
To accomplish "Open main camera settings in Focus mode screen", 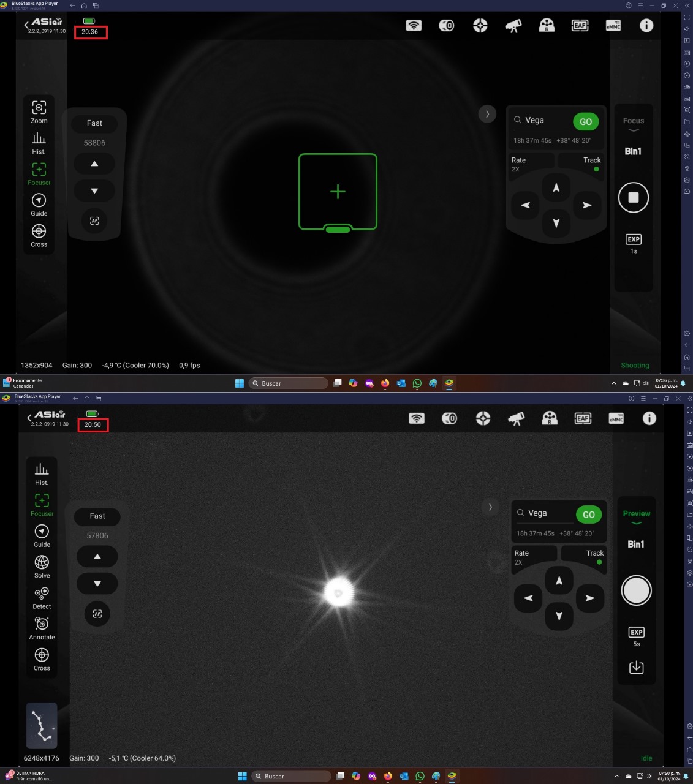I will (447, 26).
